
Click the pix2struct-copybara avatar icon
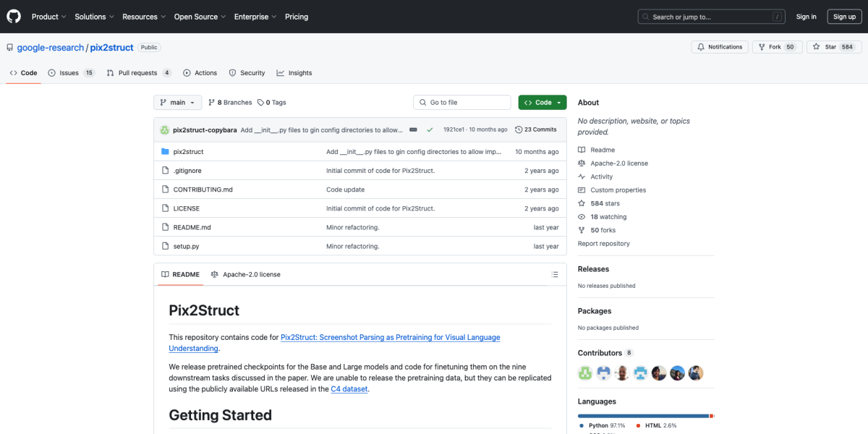click(165, 129)
